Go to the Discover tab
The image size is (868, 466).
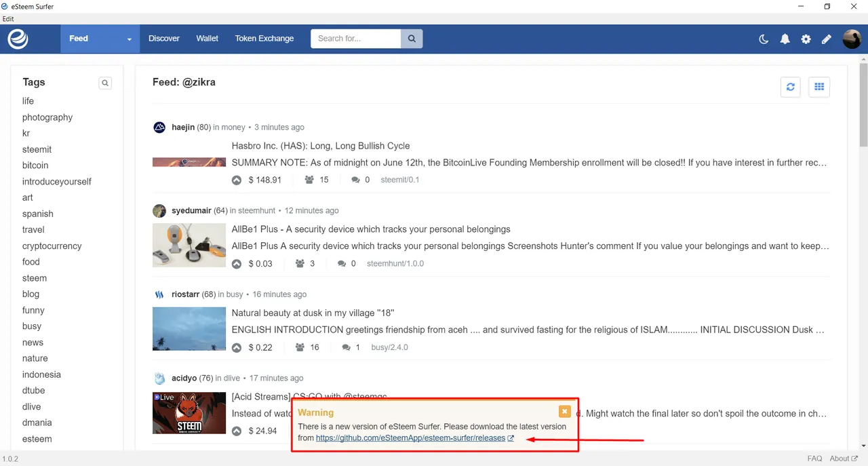coord(164,39)
